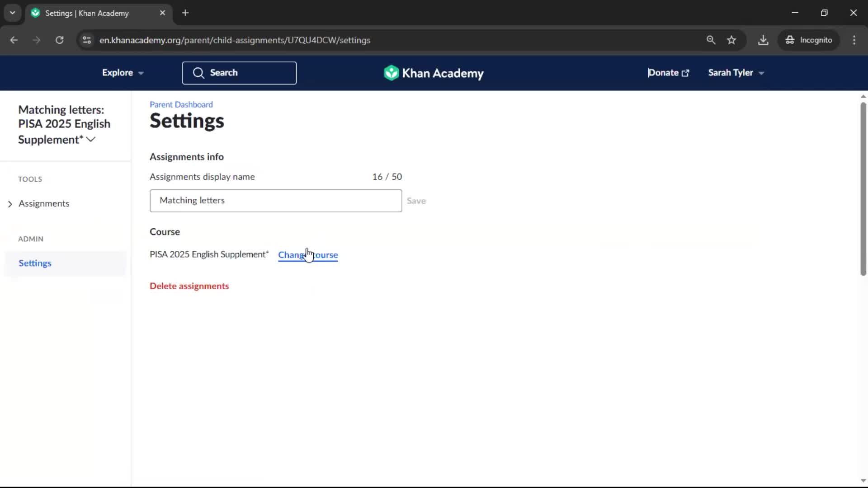Click Delete assignments

tap(189, 286)
